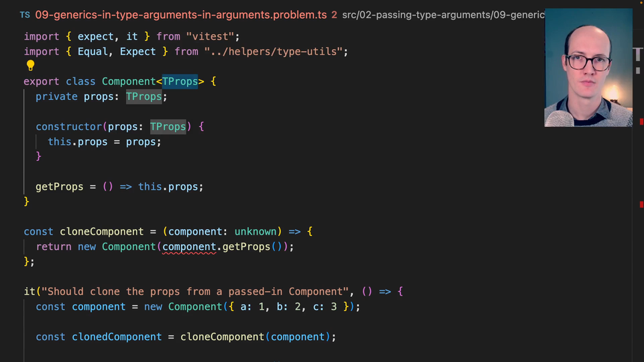Click the webcam video overlay

[x=588, y=68]
